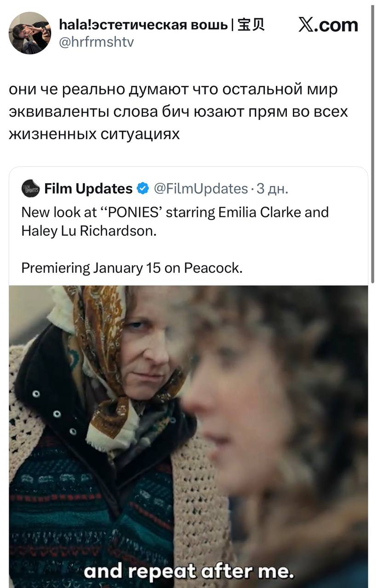Screen dimensions: 377x588
Task: Click the 'and repeat after me.' subtitle
Action: [188, 571]
